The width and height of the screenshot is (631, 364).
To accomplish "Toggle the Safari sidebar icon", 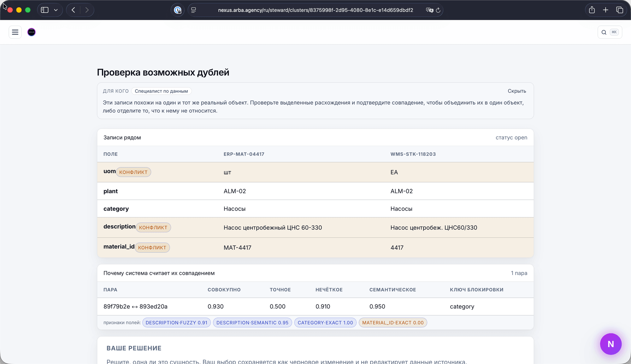I will click(x=45, y=10).
